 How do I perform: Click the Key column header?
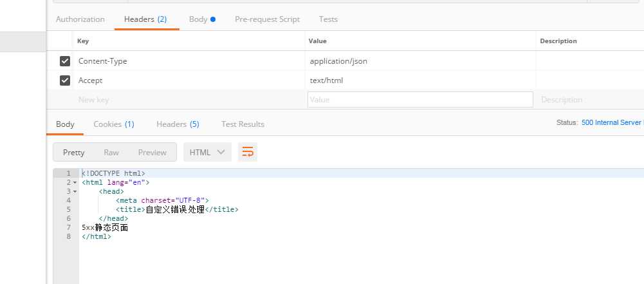[83, 41]
